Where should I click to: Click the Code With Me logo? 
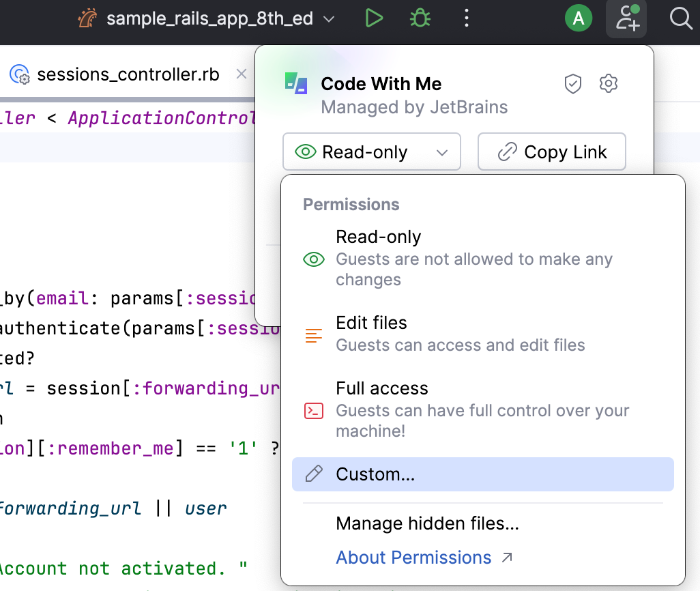pyautogui.click(x=296, y=83)
